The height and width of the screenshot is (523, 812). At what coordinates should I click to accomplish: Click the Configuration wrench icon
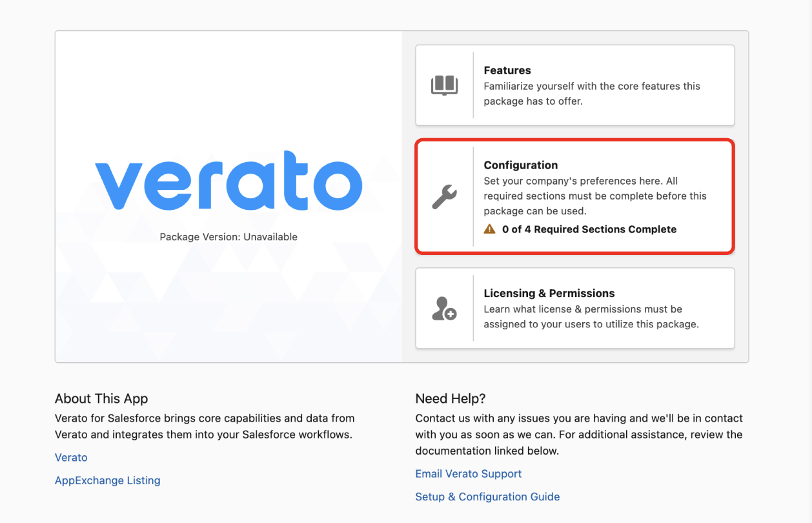pos(444,197)
